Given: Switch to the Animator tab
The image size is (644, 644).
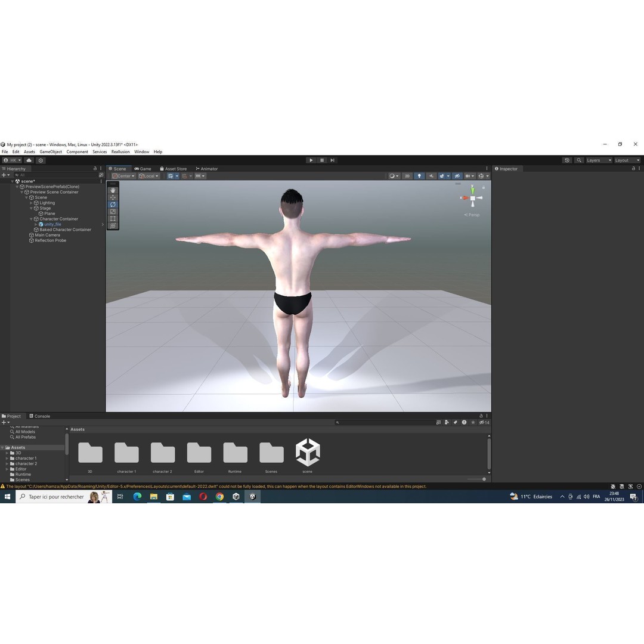Looking at the screenshot, I should pos(206,168).
